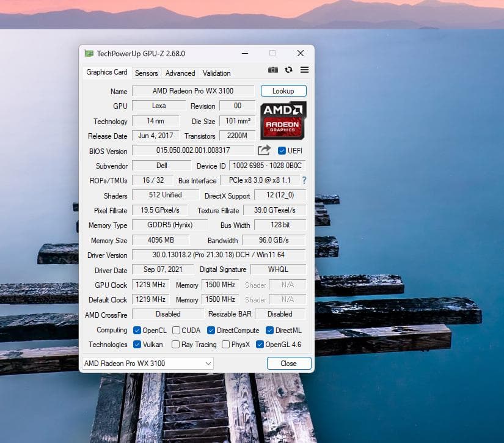Return to the Graphics Card tab
Screen dimensions: 504x443
click(x=106, y=72)
